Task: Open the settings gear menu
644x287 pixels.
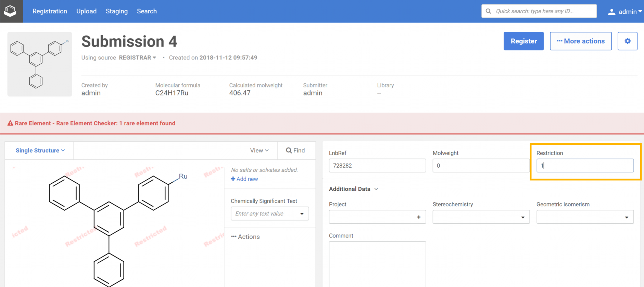Action: point(627,41)
